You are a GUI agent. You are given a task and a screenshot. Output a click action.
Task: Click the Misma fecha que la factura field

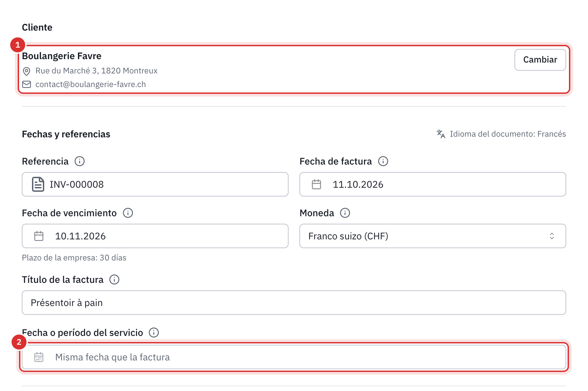pos(294,357)
